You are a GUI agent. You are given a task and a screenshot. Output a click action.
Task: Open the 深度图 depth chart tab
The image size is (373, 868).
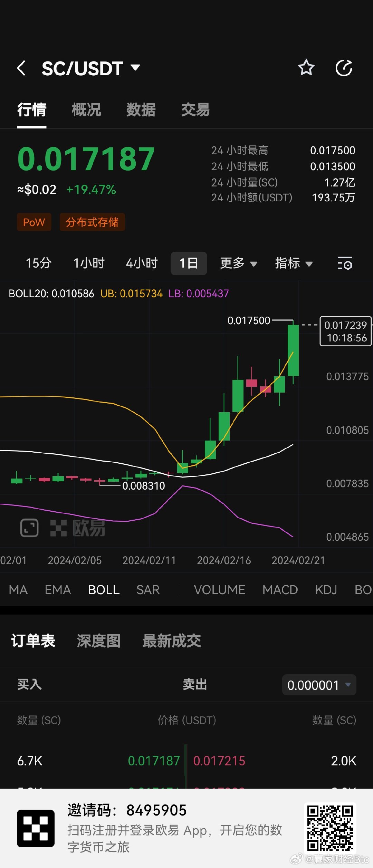(x=98, y=641)
